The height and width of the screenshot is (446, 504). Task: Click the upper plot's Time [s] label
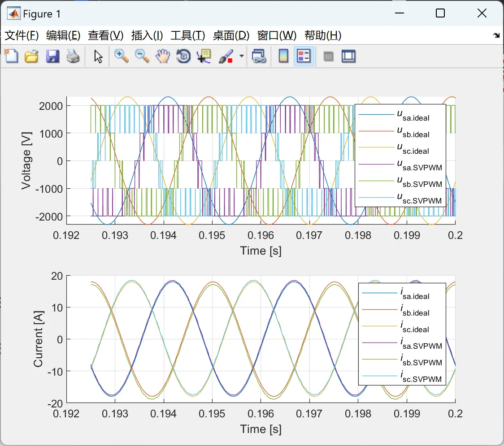point(261,251)
